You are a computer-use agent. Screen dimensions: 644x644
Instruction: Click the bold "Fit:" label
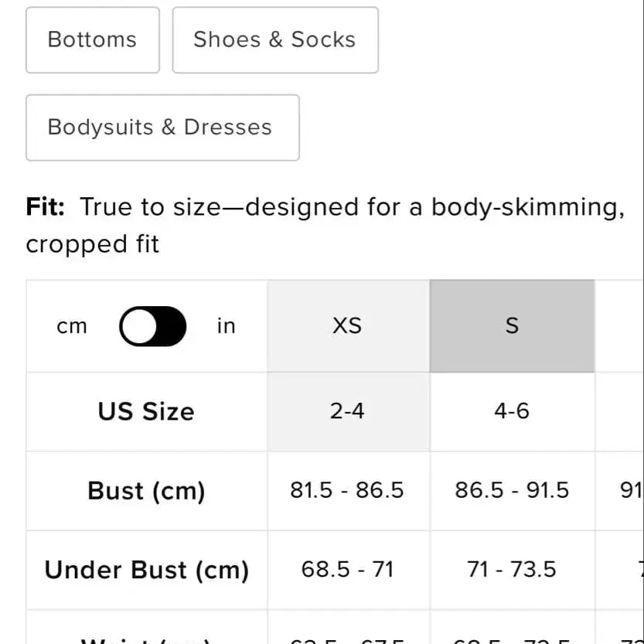46,208
